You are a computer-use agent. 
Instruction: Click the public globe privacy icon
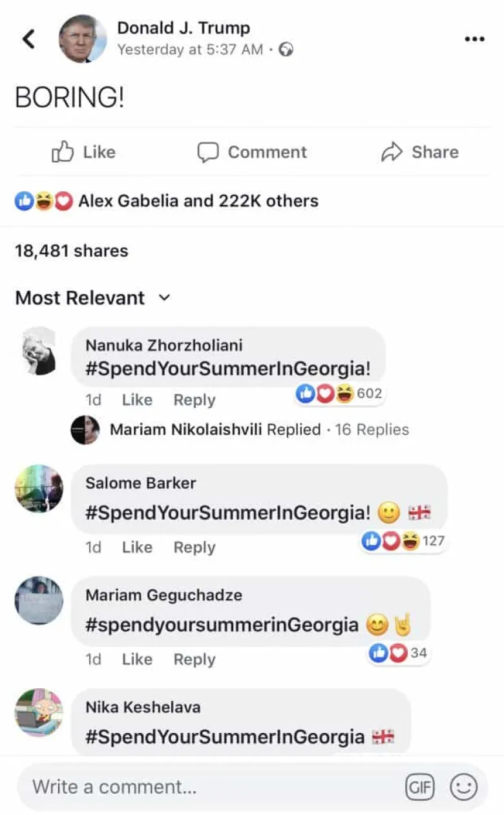pos(286,50)
